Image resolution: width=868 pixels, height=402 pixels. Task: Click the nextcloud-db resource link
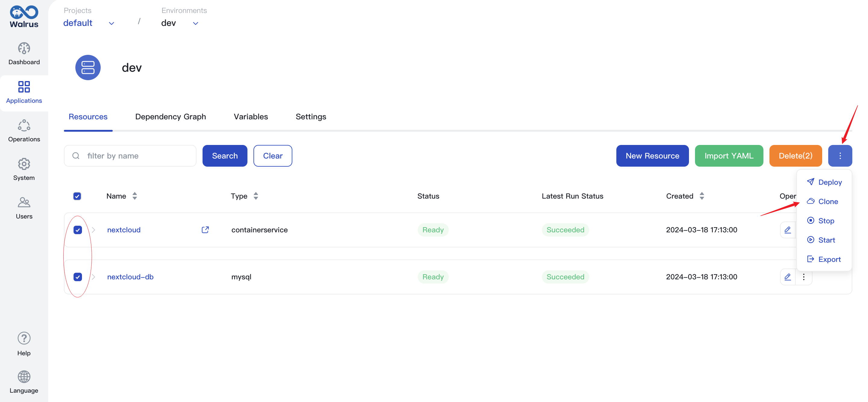(x=130, y=276)
